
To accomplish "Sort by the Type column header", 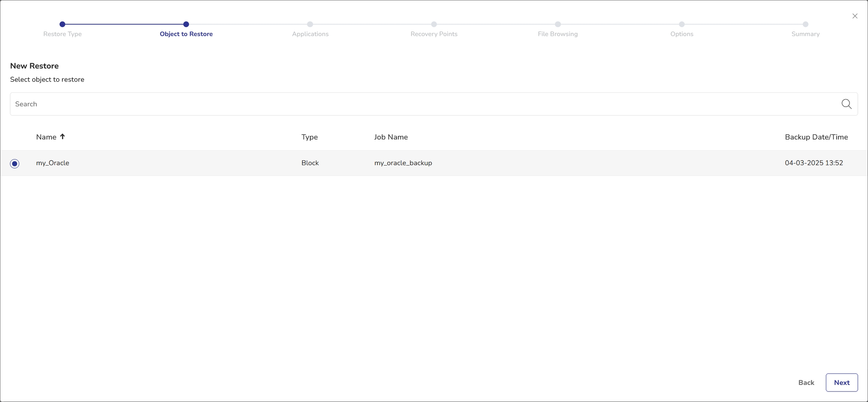I will [309, 137].
